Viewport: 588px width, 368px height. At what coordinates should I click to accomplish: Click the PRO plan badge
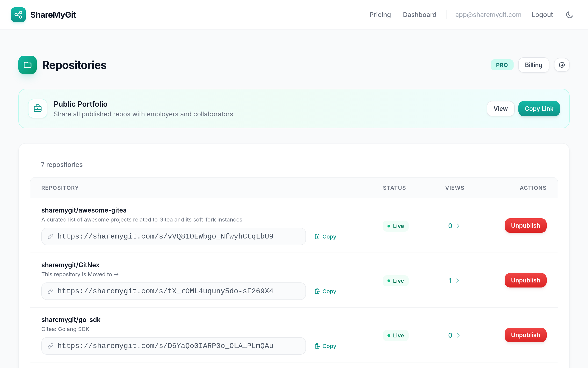(x=502, y=65)
